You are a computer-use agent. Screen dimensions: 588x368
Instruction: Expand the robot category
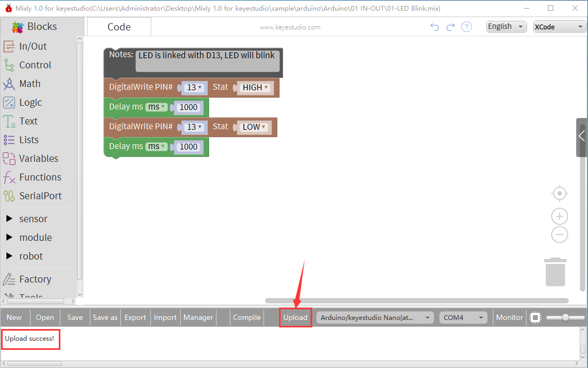(31, 256)
